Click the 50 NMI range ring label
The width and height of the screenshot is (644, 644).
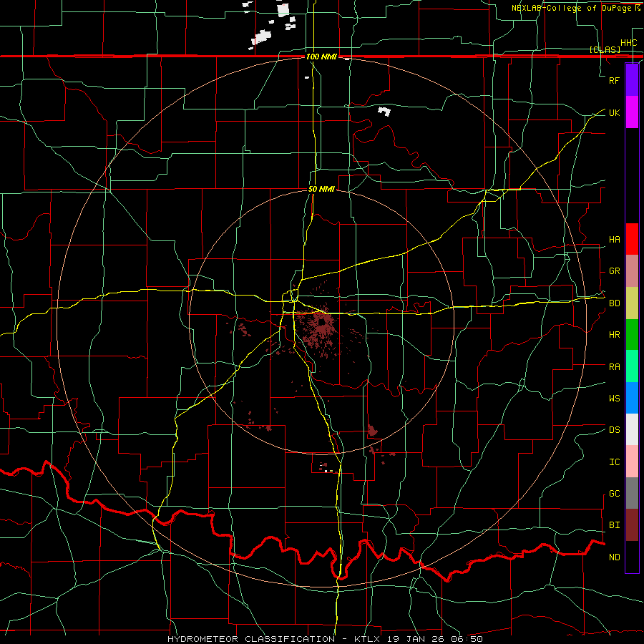click(x=321, y=189)
